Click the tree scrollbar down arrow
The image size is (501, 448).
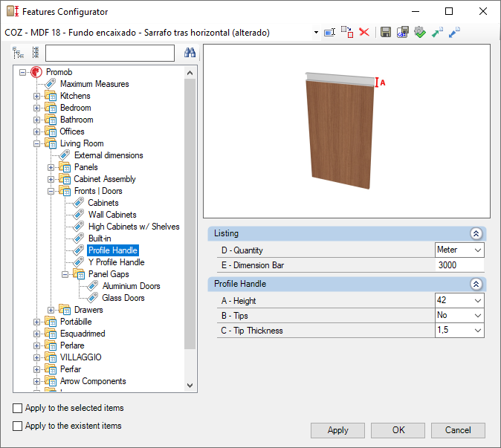[190, 386]
